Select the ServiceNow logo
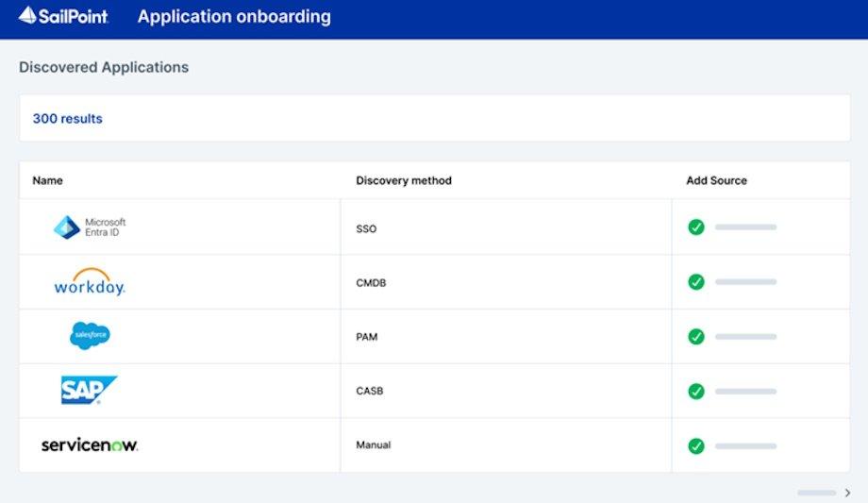Screen dimensions: 868x503 click(x=90, y=444)
